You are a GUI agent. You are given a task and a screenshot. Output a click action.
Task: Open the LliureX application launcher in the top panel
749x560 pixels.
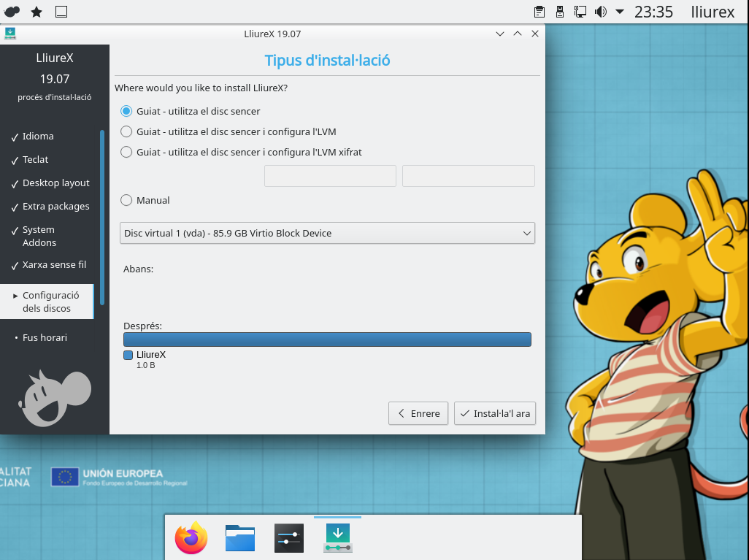[12, 12]
